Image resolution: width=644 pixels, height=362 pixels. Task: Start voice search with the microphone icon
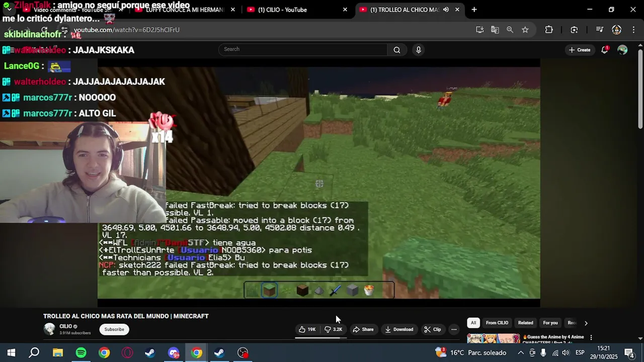click(x=418, y=49)
